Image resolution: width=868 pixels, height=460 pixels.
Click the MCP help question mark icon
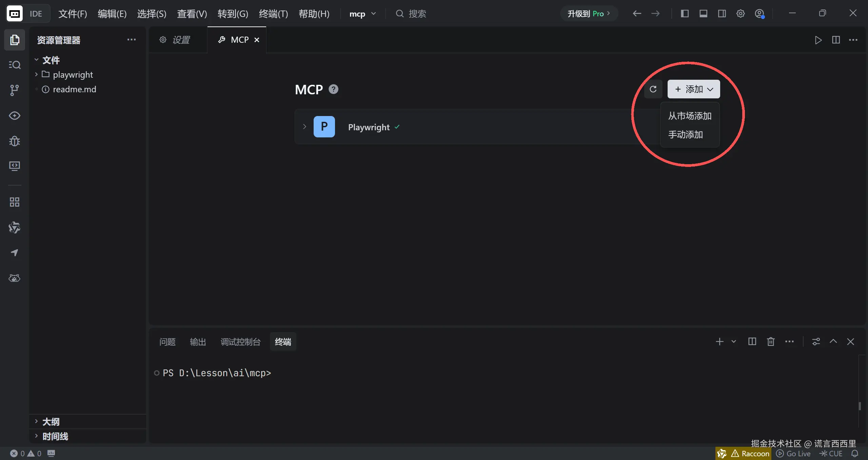334,89
